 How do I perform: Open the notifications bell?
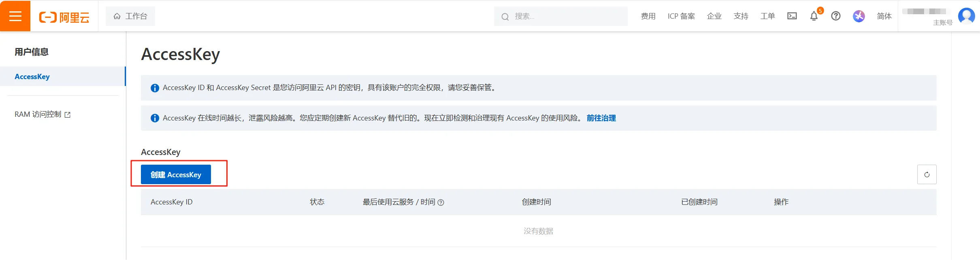coord(814,16)
